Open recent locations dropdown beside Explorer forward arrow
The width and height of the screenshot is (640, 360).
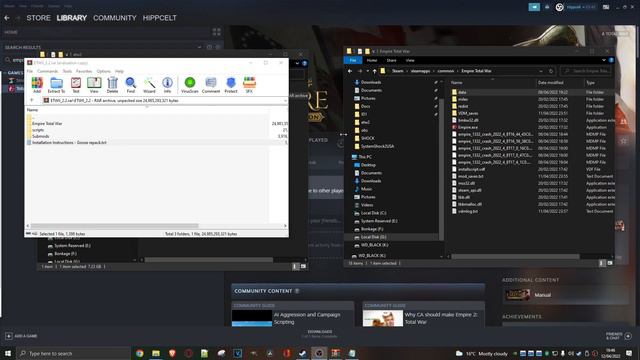(367, 71)
